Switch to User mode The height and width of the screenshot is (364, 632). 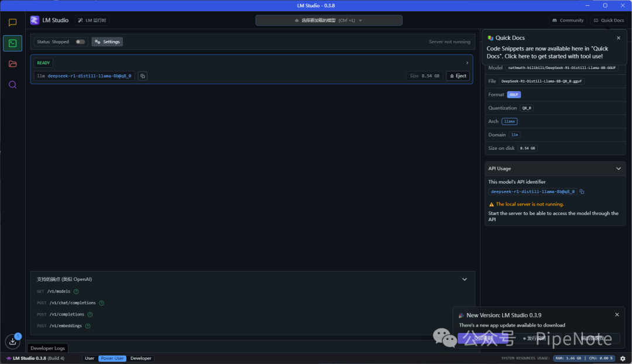(90, 358)
